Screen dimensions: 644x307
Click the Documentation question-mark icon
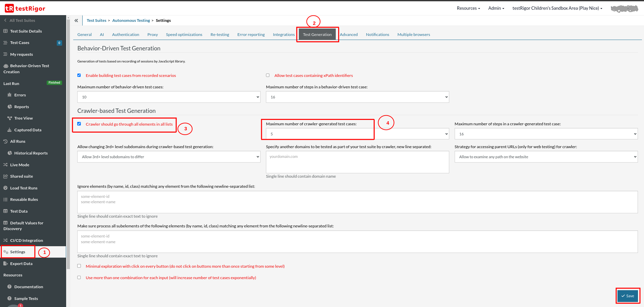[9, 287]
